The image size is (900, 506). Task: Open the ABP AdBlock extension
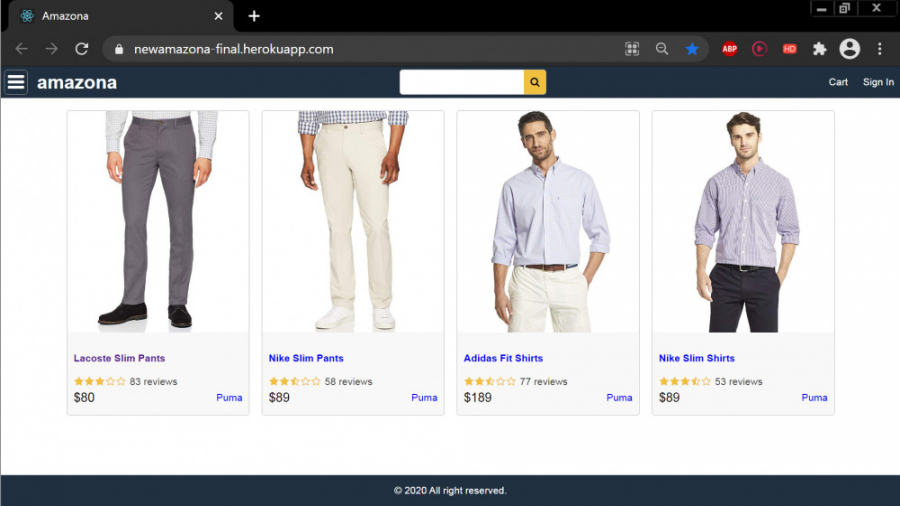click(730, 49)
